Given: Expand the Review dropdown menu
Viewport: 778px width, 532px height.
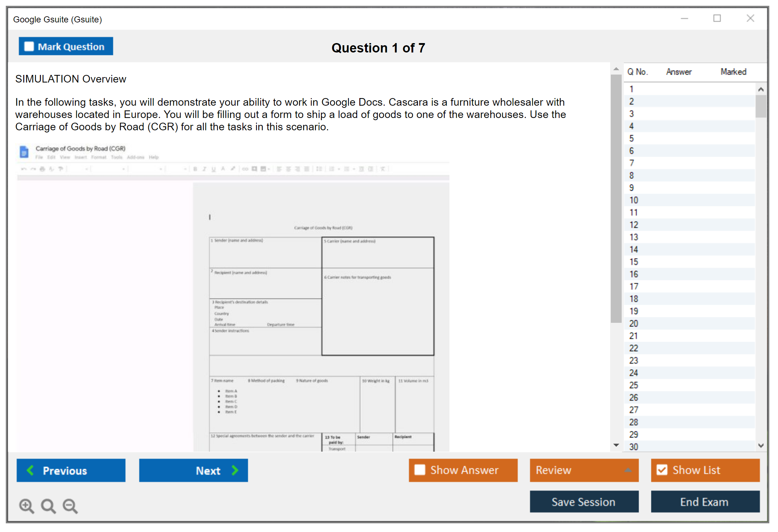Looking at the screenshot, I should pos(628,470).
